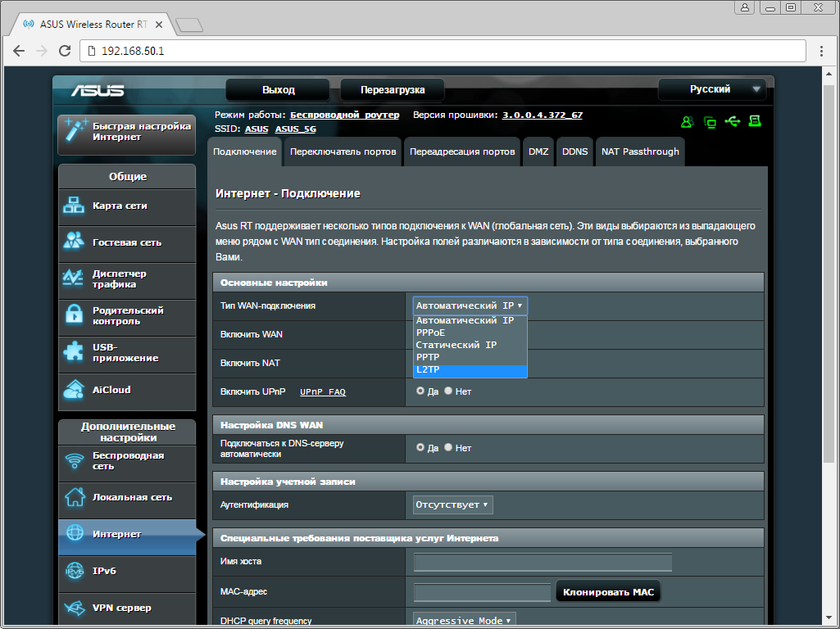Open the Родительский контроль padlock icon

point(74,314)
